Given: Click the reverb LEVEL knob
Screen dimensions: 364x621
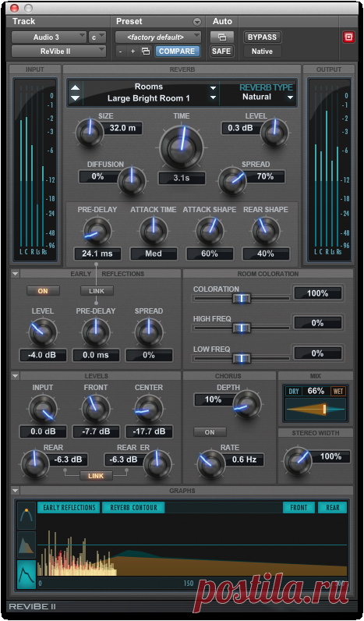Looking at the screenshot, I should tap(274, 132).
